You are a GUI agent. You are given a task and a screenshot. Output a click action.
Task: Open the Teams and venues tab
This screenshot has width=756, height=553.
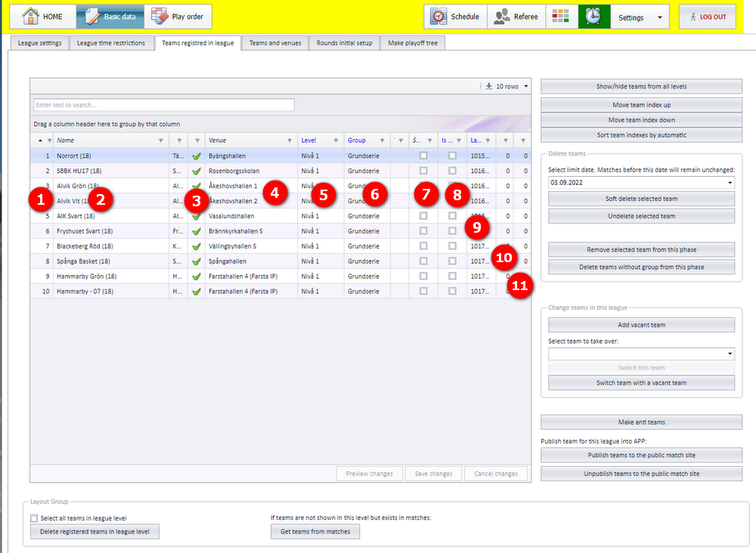tap(275, 43)
